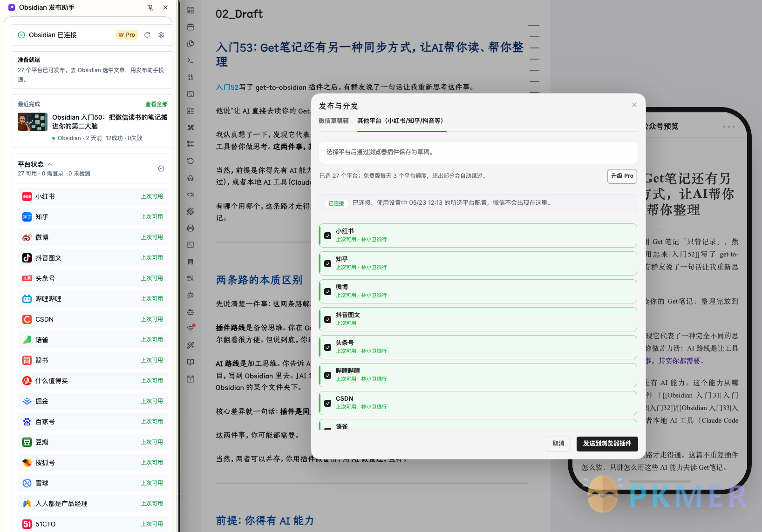Select the 雪球 platform icon
This screenshot has width=762, height=532.
pos(27,483)
